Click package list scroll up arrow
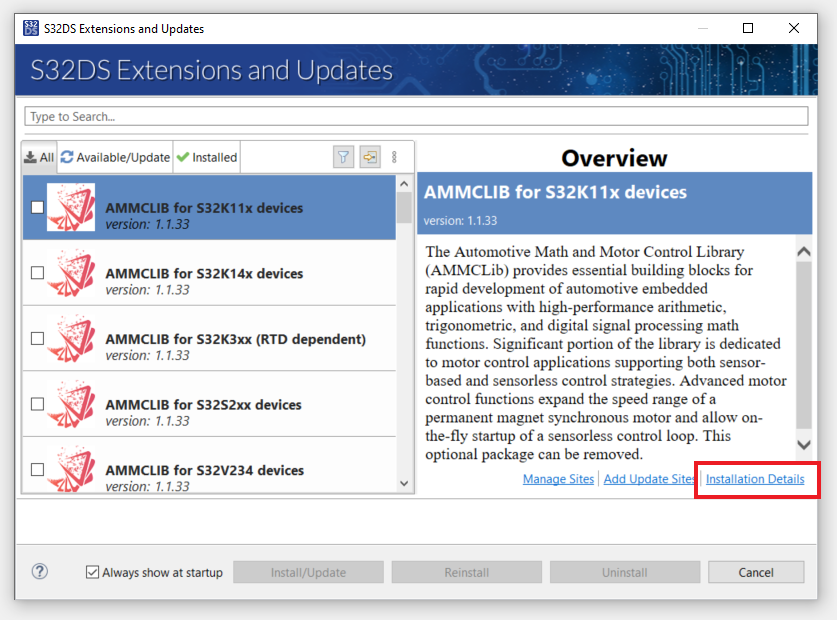 click(404, 184)
